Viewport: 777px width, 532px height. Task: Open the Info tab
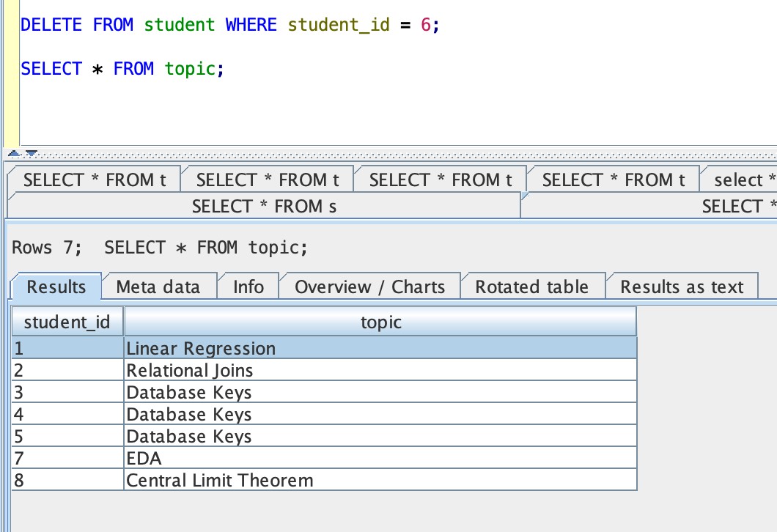coord(248,287)
